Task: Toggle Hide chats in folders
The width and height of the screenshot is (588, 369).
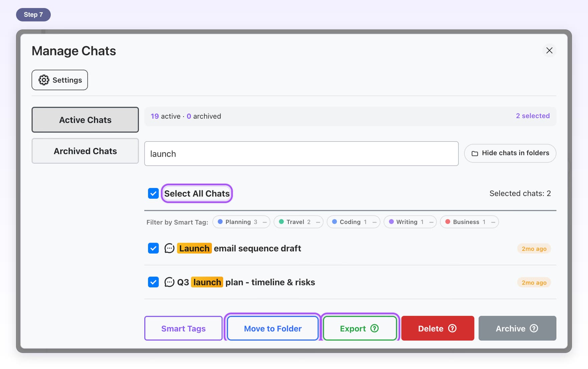Action: coord(510,153)
